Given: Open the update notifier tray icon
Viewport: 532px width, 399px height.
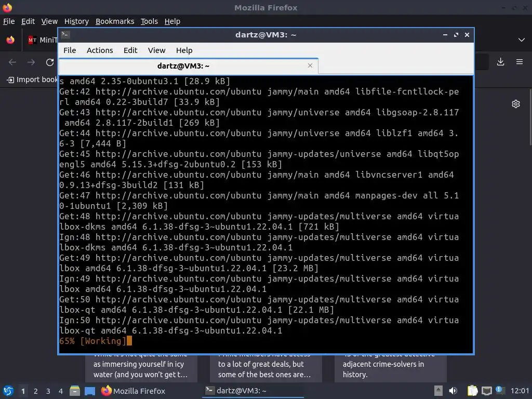Looking at the screenshot, I should (499, 390).
